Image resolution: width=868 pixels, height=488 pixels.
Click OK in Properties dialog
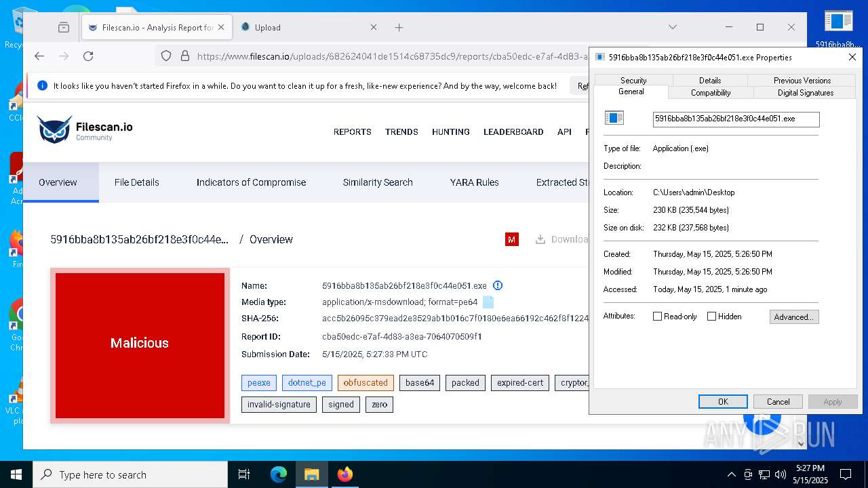pyautogui.click(x=723, y=401)
